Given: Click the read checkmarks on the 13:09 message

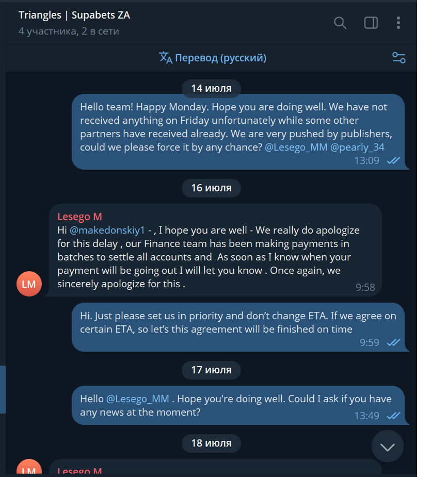Looking at the screenshot, I should point(393,160).
